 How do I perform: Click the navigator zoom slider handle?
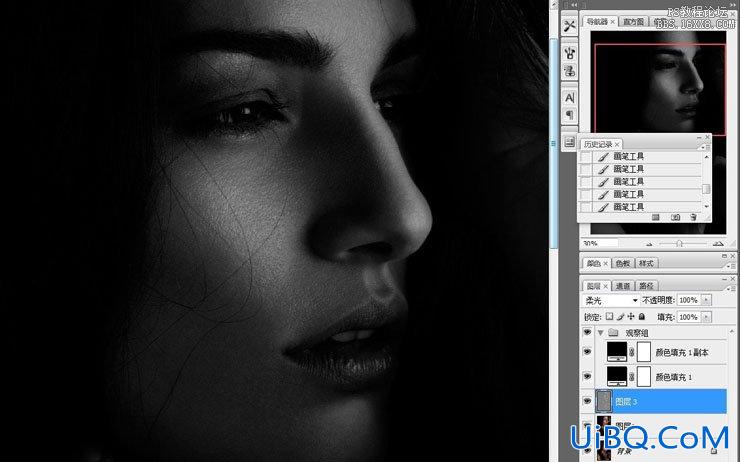point(679,244)
